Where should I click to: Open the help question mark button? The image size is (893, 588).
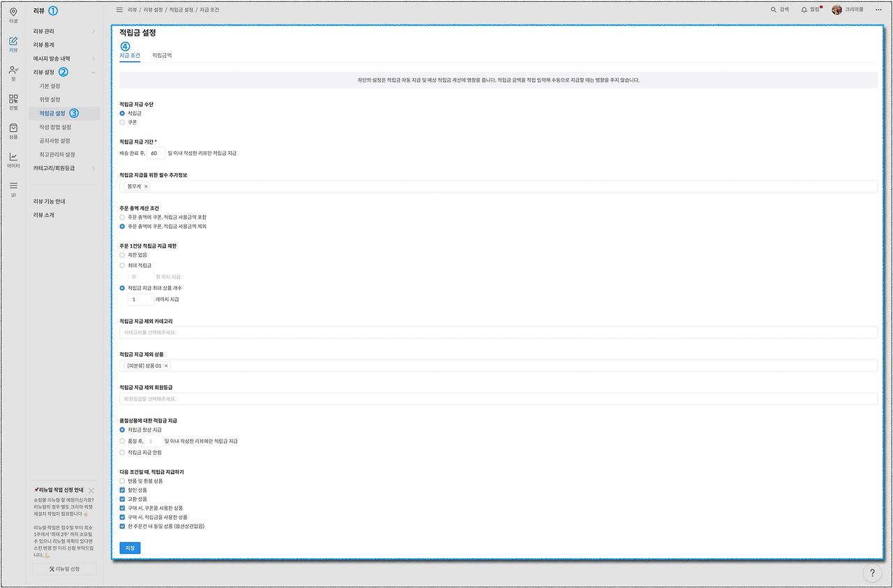tap(872, 573)
